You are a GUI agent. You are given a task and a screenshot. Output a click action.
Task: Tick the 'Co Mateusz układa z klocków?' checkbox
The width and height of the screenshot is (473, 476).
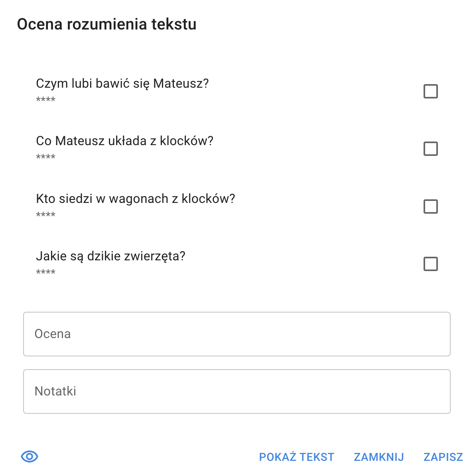pyautogui.click(x=430, y=149)
